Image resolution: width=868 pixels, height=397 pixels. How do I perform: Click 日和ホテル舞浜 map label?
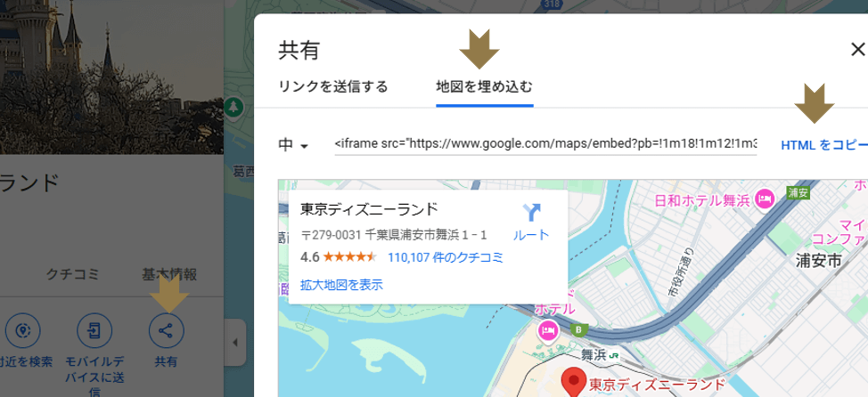tap(702, 199)
